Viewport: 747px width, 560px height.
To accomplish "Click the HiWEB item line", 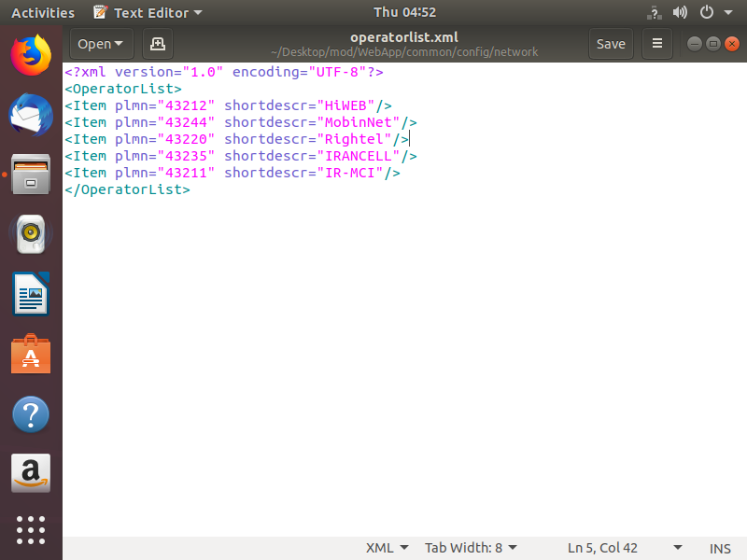I will coord(228,105).
